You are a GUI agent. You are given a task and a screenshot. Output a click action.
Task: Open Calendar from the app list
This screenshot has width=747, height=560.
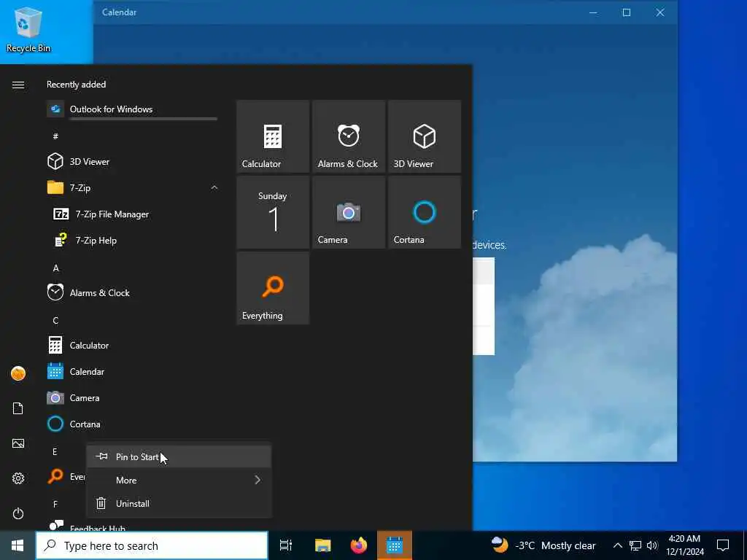[133, 371]
